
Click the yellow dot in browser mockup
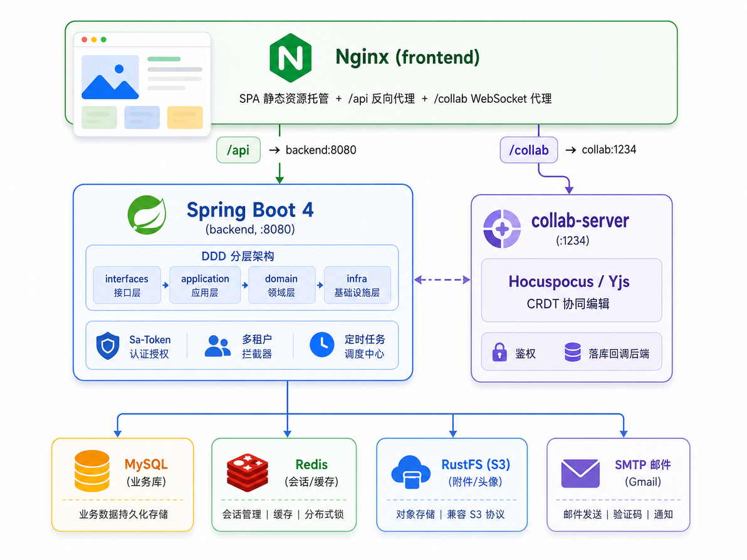click(94, 39)
